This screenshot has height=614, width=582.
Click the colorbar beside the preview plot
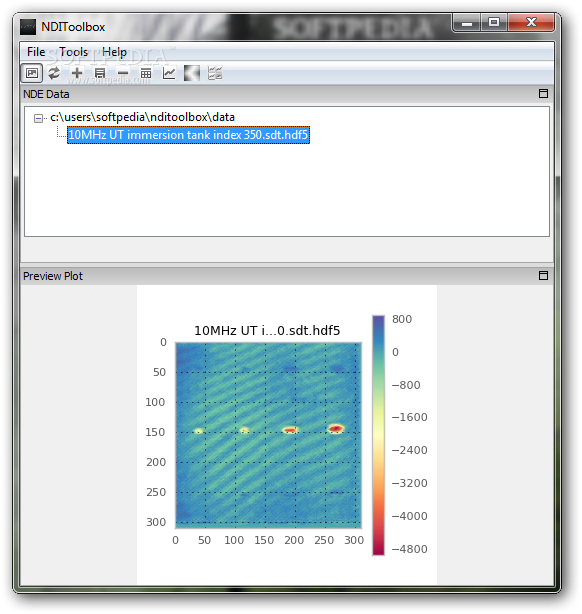(x=378, y=435)
